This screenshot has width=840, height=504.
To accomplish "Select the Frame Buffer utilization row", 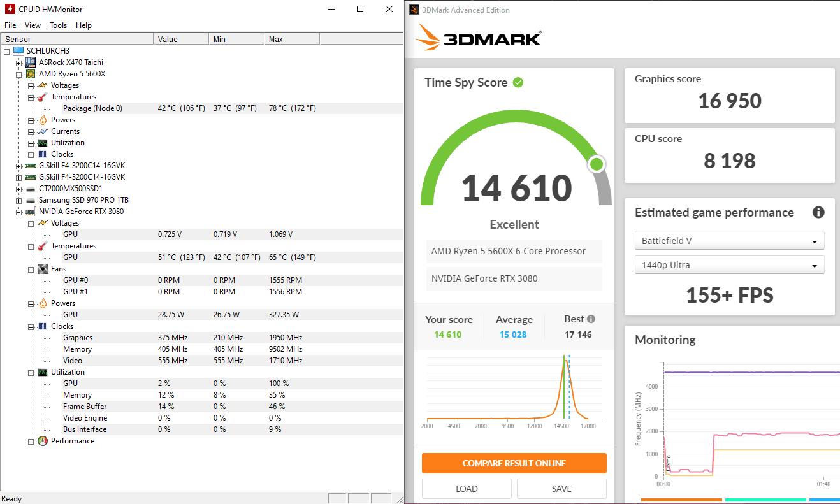I will point(202,407).
